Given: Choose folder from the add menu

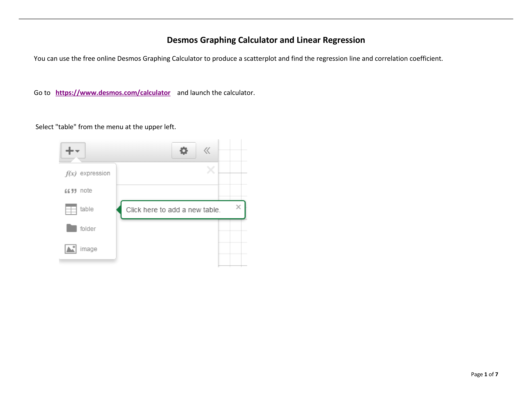Looking at the screenshot, I should [x=81, y=228].
